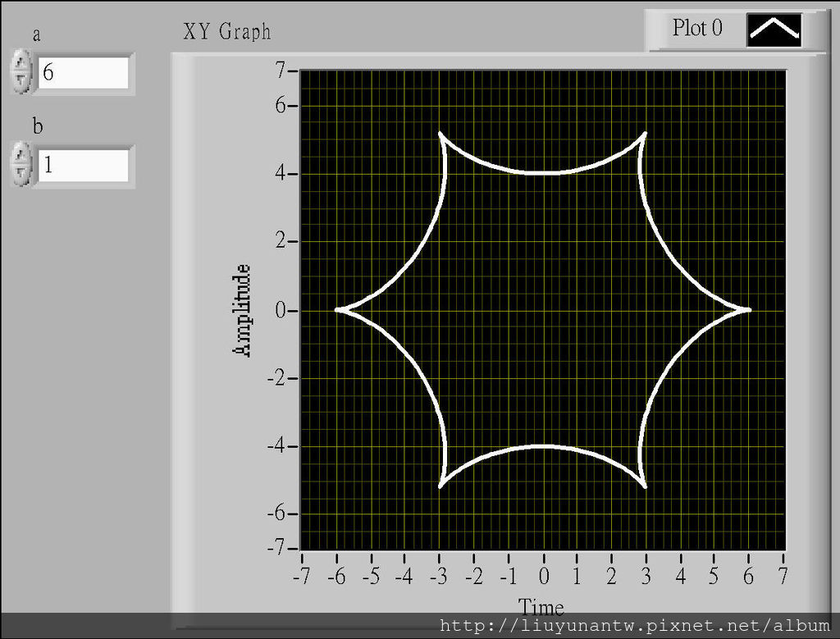The height and width of the screenshot is (639, 840).
Task: Click the 7 marker at top of Amplitude axis
Action: [x=281, y=71]
